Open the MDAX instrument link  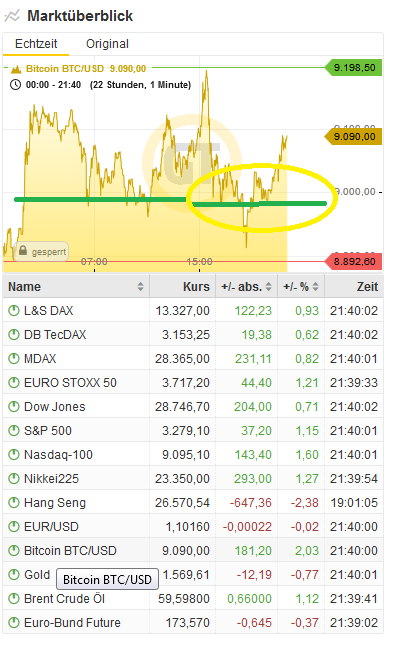click(40, 359)
